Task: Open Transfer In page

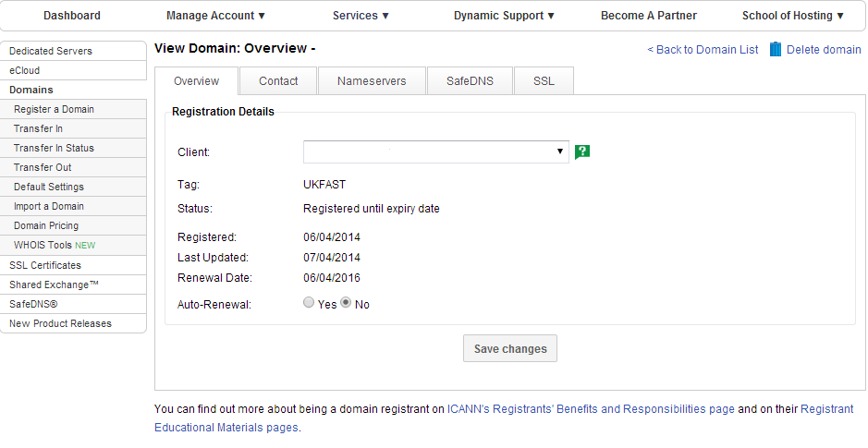Action: [73, 128]
